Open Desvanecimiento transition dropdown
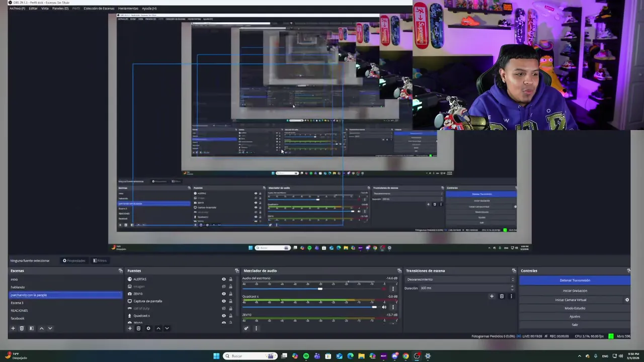 (x=460, y=280)
